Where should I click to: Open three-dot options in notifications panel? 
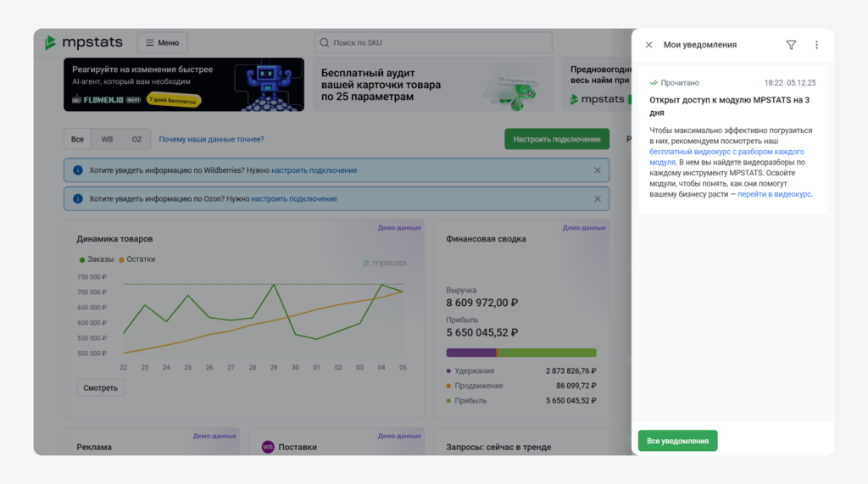click(816, 45)
